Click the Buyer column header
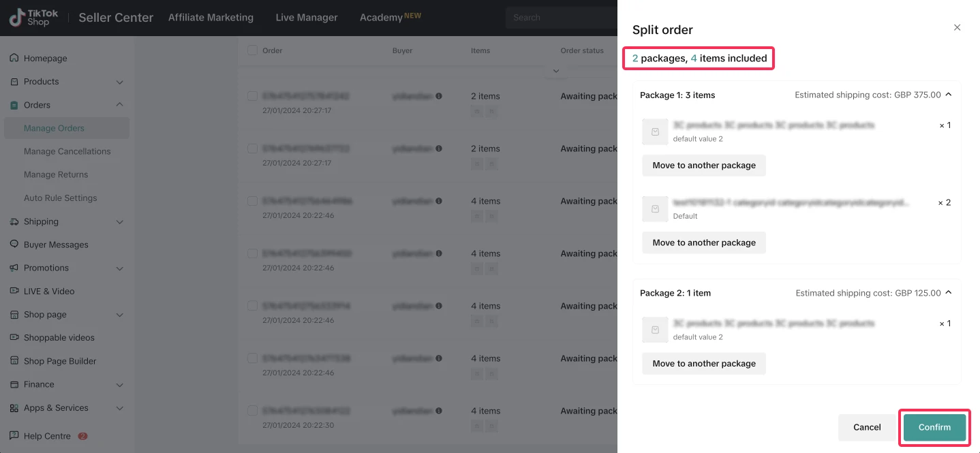This screenshot has height=453, width=980. point(402,50)
